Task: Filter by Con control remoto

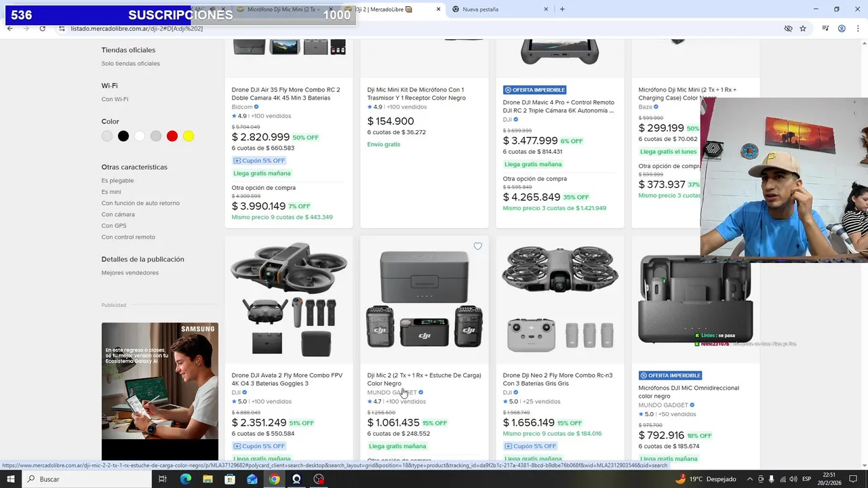Action: point(128,237)
